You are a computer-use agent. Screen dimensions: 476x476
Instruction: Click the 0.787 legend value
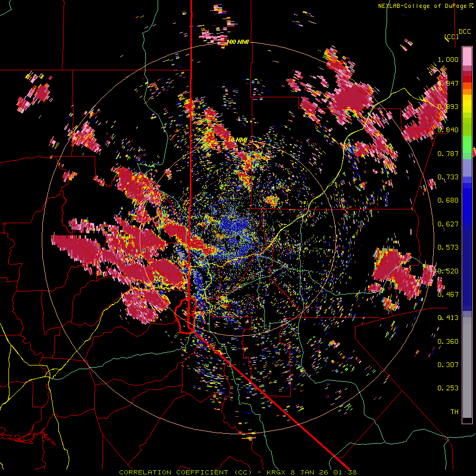click(448, 153)
